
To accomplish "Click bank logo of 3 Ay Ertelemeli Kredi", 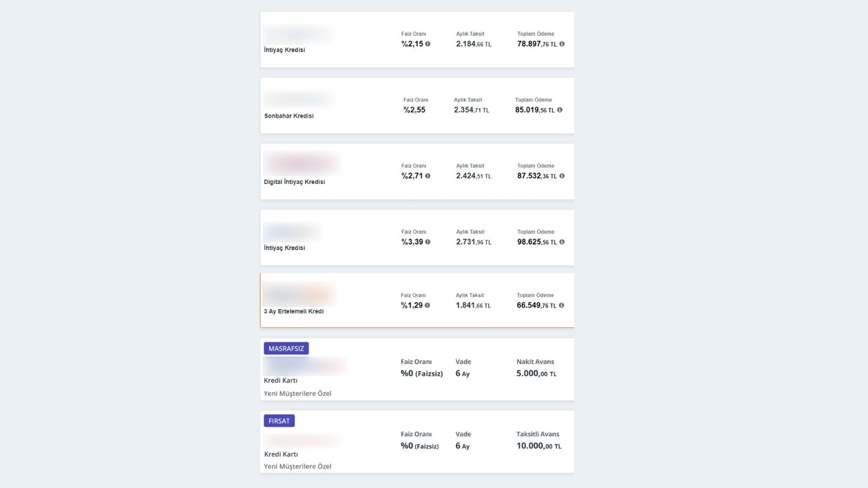I will tap(298, 294).
